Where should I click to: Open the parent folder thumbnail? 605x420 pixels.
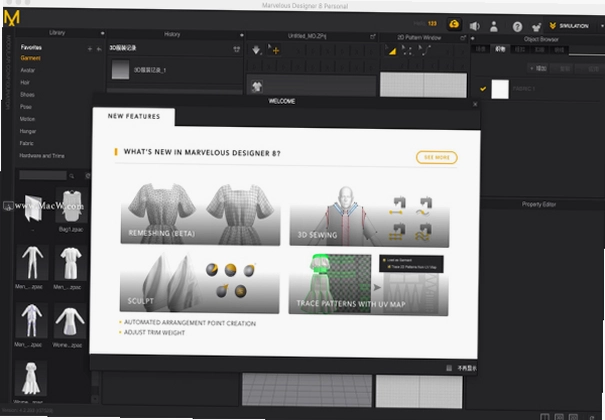(x=33, y=207)
